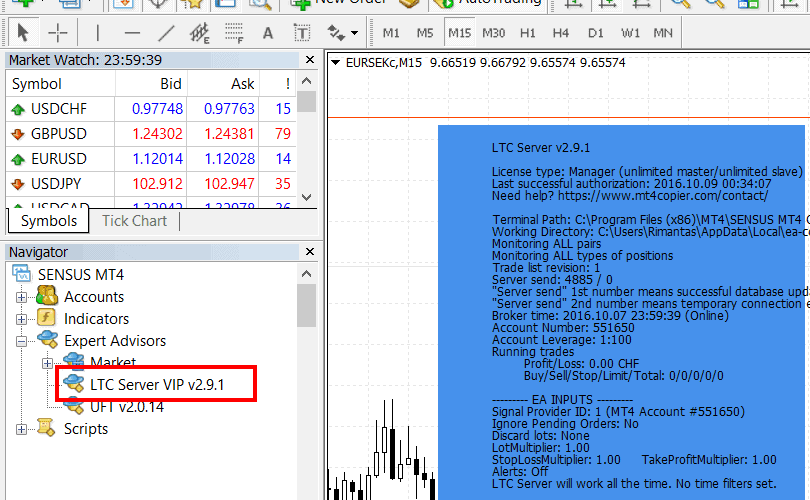The image size is (810, 500).
Task: Close the Market Watch panel
Action: point(310,60)
